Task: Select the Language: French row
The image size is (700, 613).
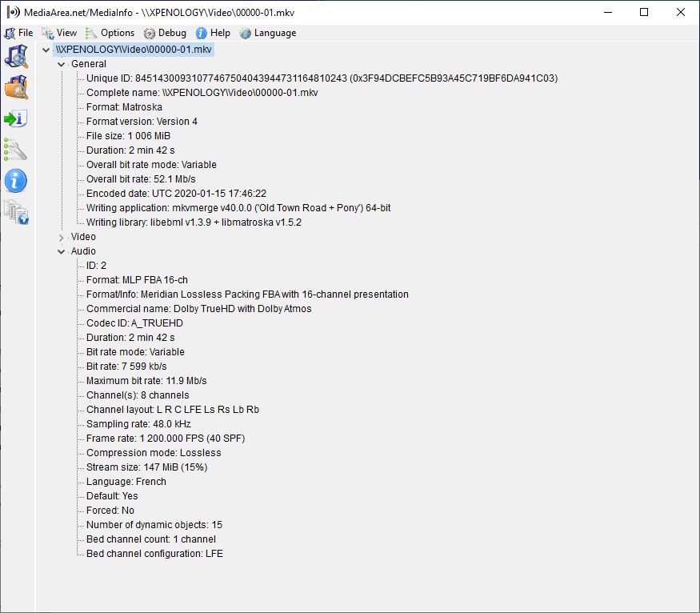Action: pyautogui.click(x=126, y=481)
